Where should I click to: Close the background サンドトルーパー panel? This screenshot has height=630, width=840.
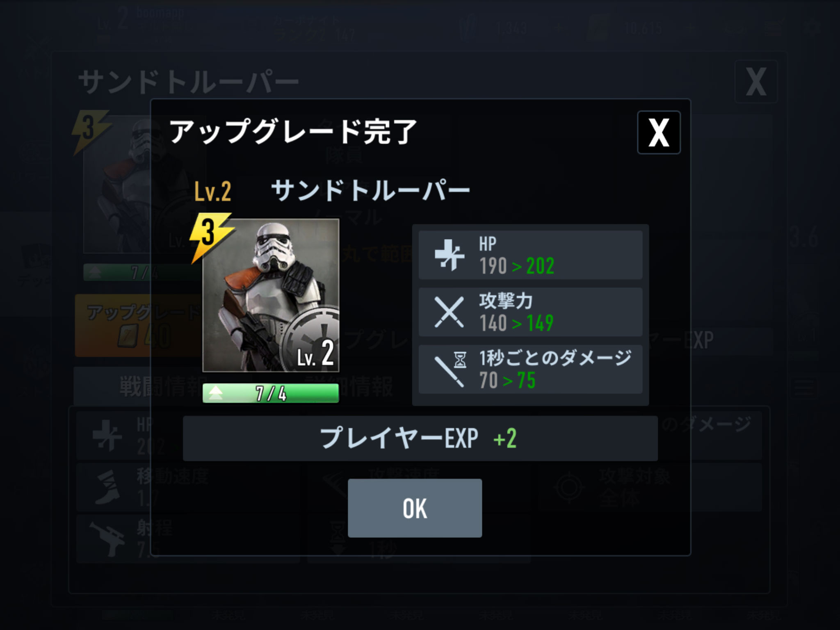point(756,82)
